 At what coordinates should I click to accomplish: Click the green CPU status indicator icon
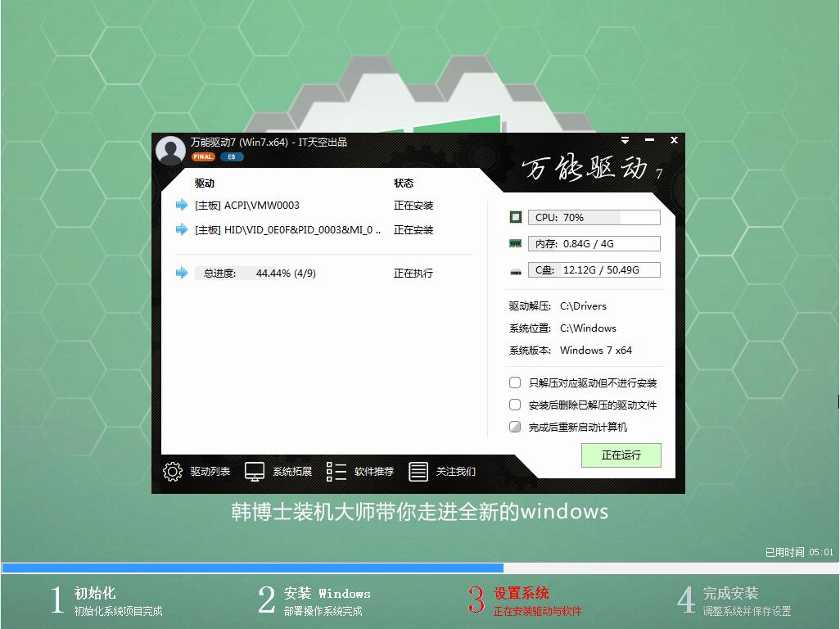coord(515,216)
